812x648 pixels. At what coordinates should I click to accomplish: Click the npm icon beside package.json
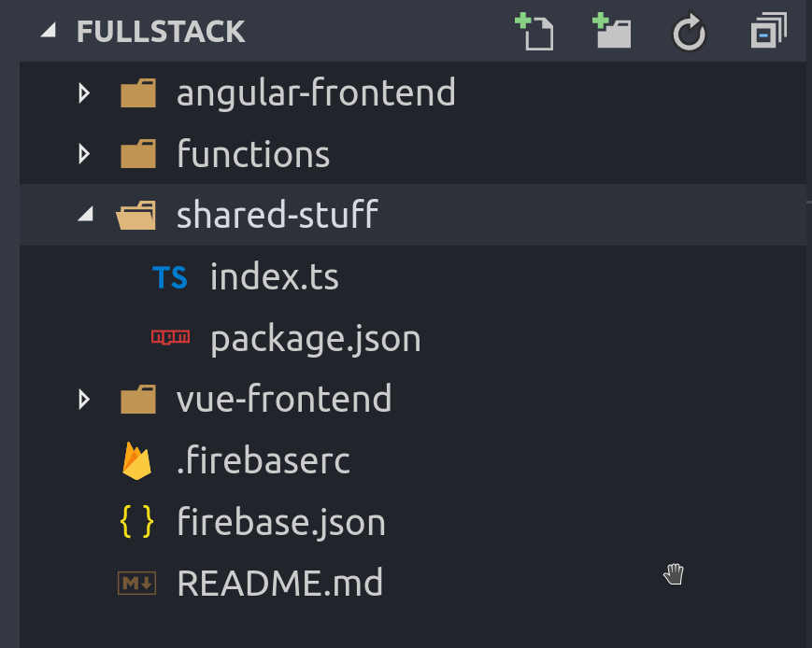tap(170, 338)
